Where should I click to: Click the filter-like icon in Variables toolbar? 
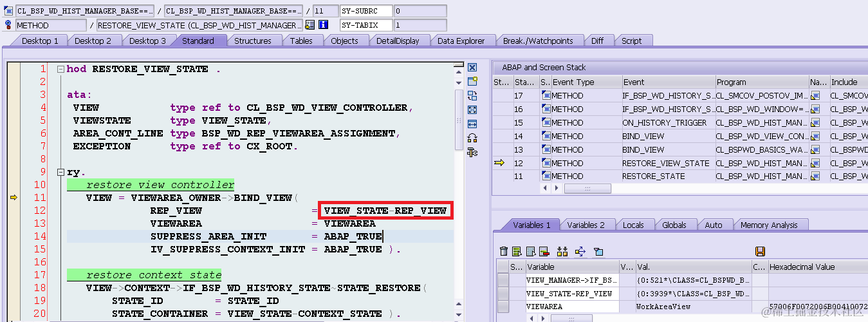click(598, 251)
